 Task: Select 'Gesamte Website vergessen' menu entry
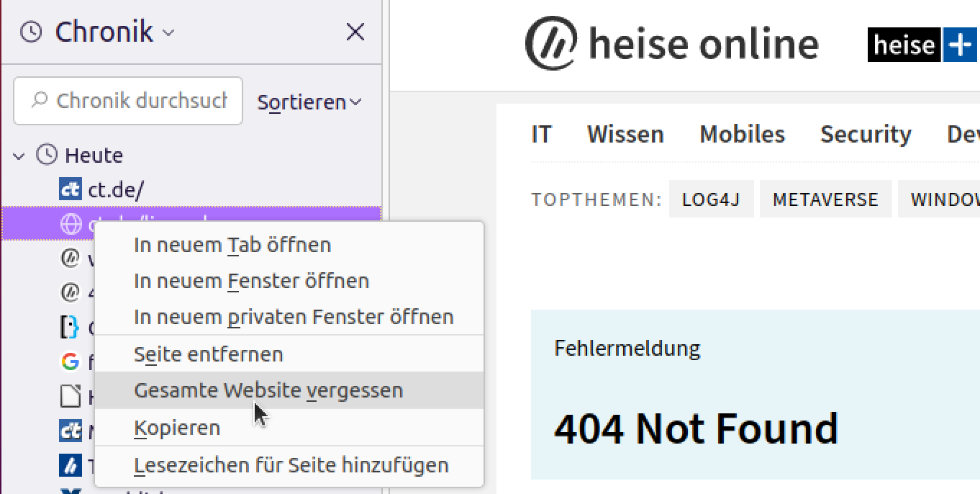pyautogui.click(x=268, y=390)
